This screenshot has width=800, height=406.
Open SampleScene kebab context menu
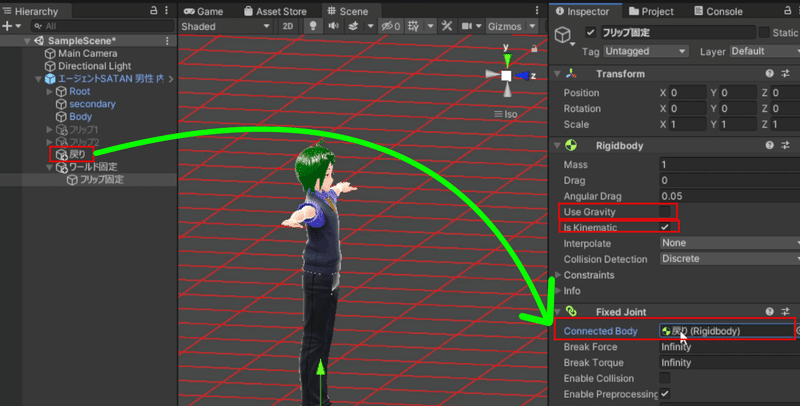tap(167, 41)
